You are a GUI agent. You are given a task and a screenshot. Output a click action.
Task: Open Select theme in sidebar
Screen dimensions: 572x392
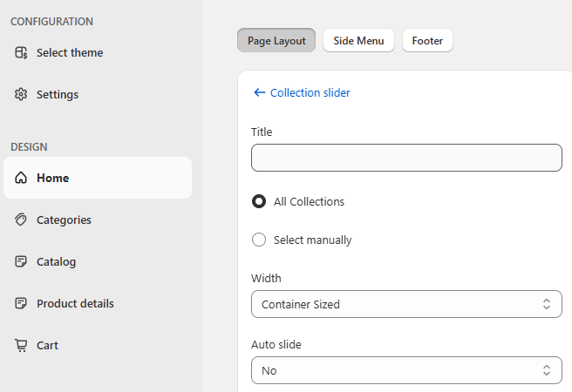click(98, 52)
